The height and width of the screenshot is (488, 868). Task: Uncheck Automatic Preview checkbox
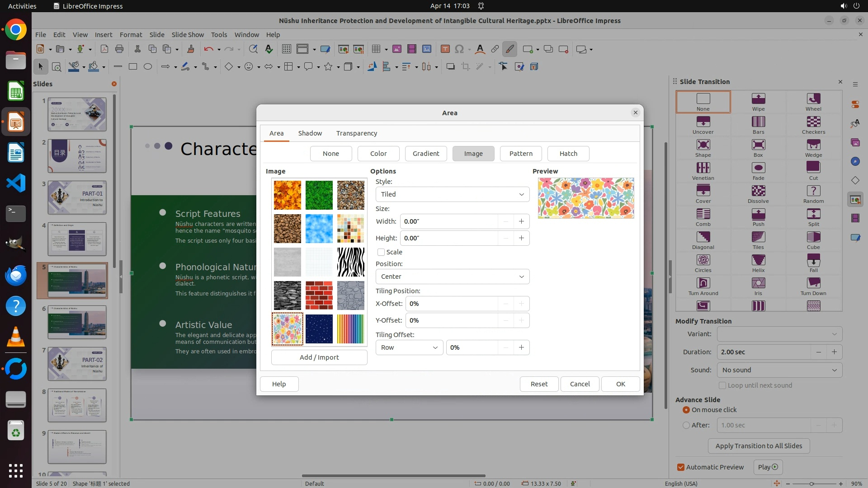681,467
